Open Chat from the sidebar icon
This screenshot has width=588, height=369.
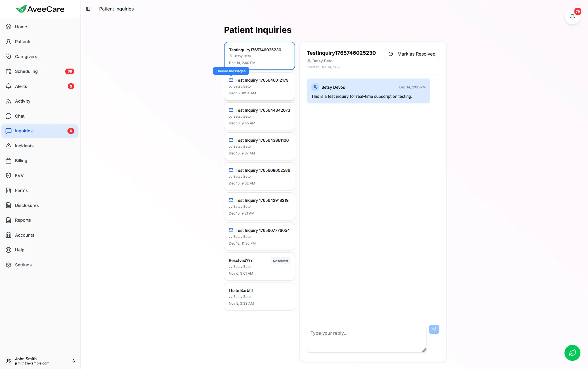(9, 116)
